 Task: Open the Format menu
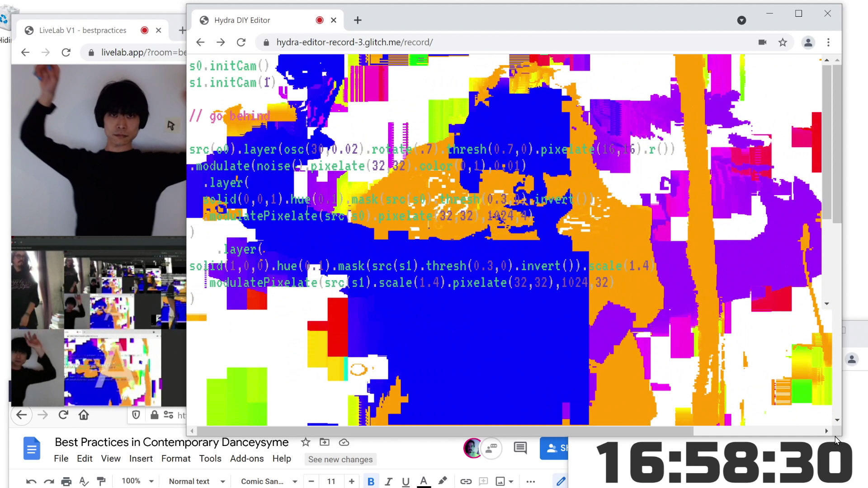coord(175,459)
